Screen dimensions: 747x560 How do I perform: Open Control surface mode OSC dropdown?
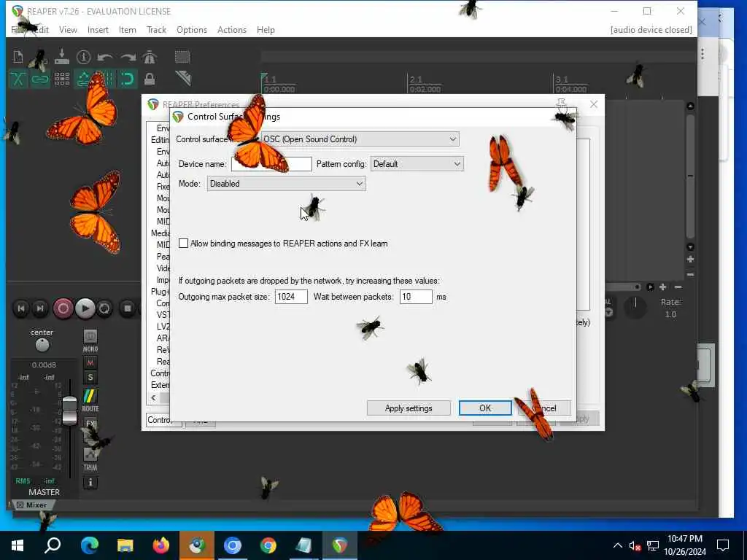(x=360, y=139)
